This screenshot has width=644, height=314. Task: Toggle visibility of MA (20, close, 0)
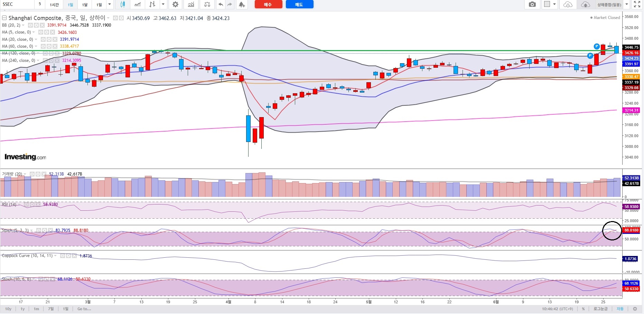pyautogui.click(x=43, y=39)
